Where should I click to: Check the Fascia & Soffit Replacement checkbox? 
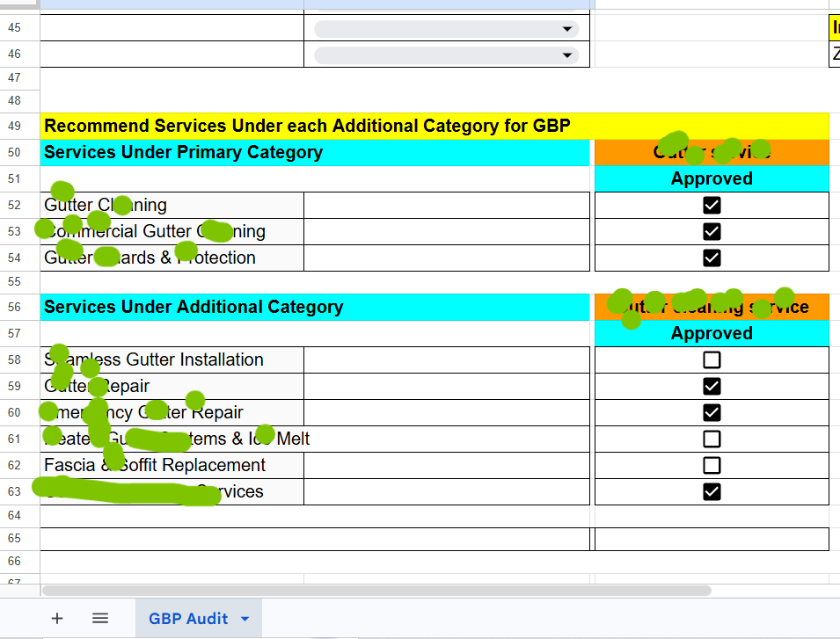click(x=712, y=465)
